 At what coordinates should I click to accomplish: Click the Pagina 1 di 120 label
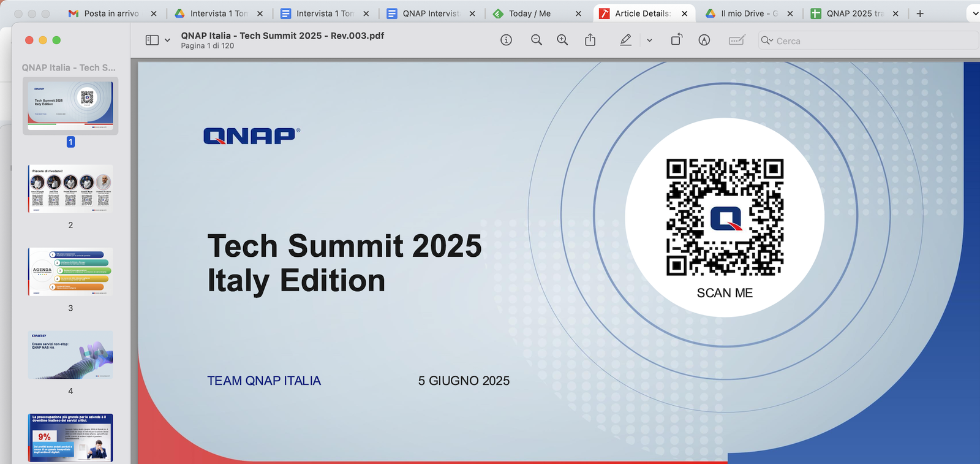(x=207, y=46)
